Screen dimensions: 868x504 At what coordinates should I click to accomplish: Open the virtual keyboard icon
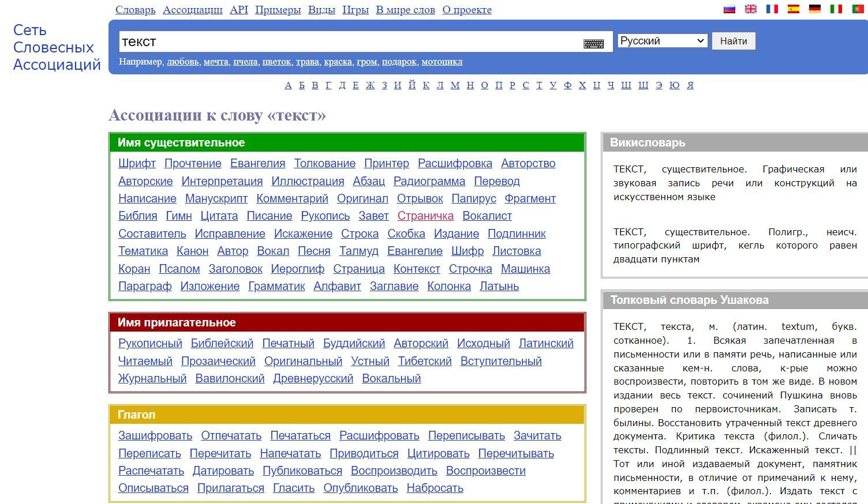point(593,43)
